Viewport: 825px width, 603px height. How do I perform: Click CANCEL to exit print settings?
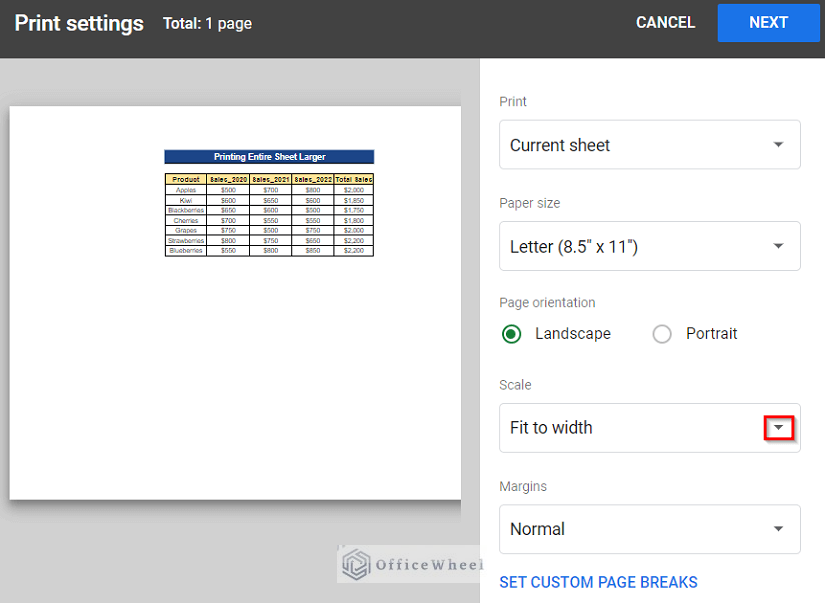(665, 22)
